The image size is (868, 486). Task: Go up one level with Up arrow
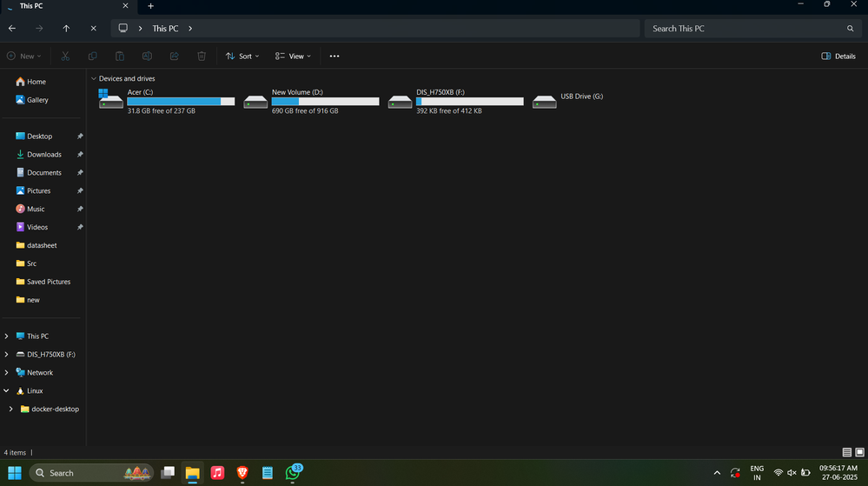tap(66, 29)
